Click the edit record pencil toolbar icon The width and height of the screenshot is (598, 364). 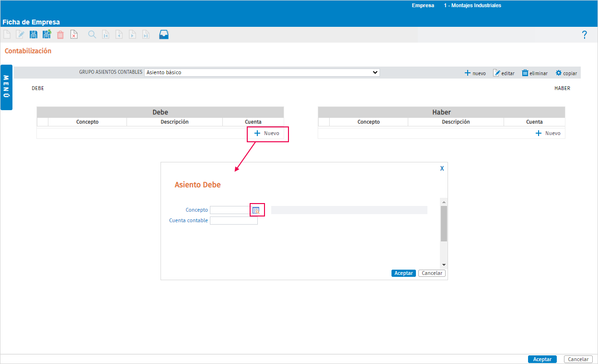point(20,34)
